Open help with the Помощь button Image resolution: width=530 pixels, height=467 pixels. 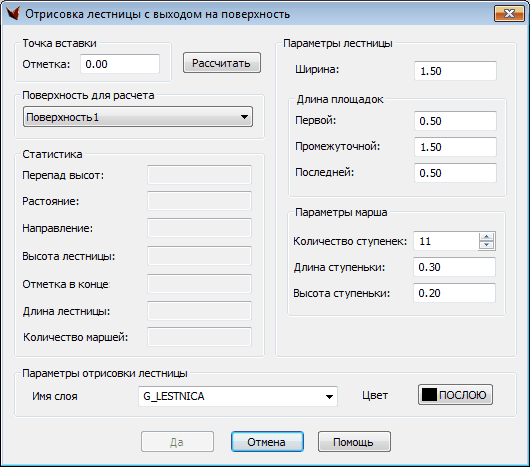point(354,442)
